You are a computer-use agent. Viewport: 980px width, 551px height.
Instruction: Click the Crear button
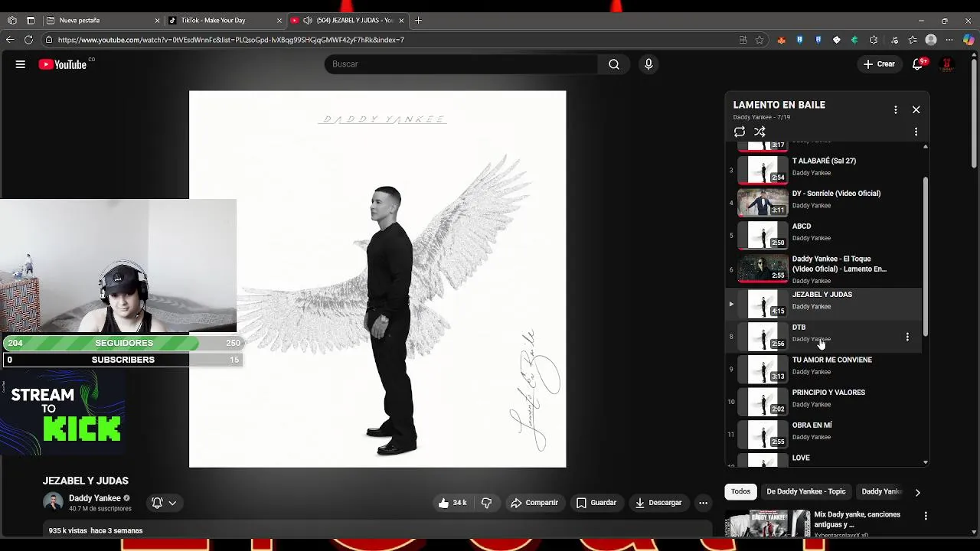(x=878, y=64)
